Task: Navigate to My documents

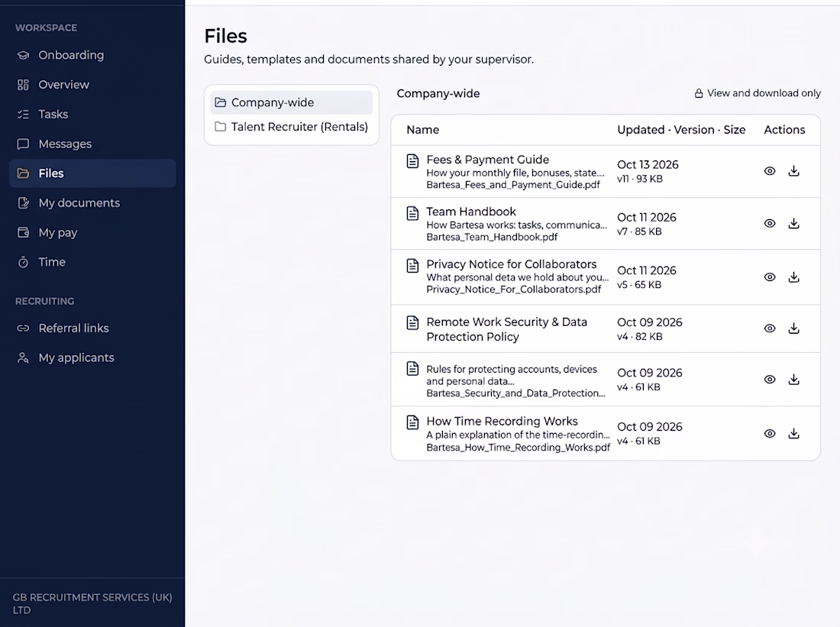Action: pyautogui.click(x=92, y=202)
